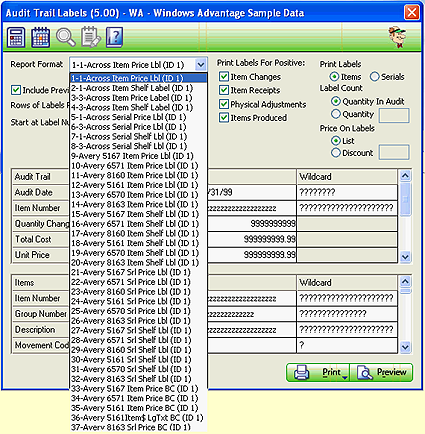The width and height of the screenshot is (425, 434).
Task: Click the Items grid header label
Action: tap(24, 282)
